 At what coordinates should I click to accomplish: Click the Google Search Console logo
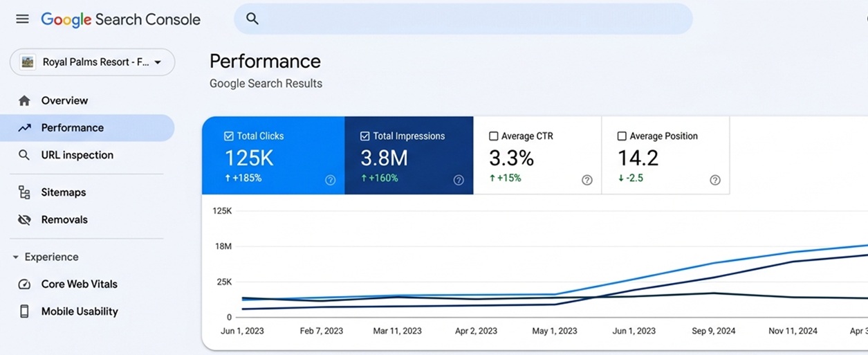[x=121, y=19]
